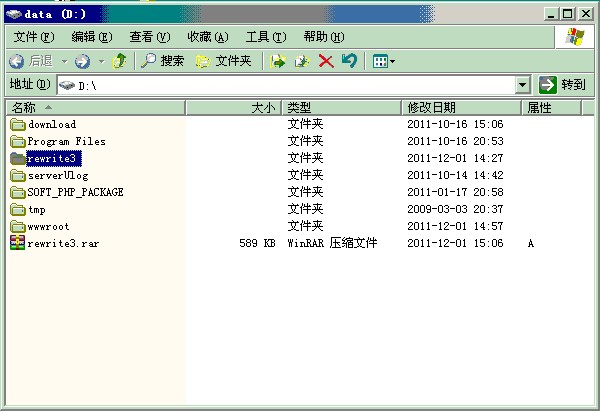Click the D:\ address input field

point(290,85)
